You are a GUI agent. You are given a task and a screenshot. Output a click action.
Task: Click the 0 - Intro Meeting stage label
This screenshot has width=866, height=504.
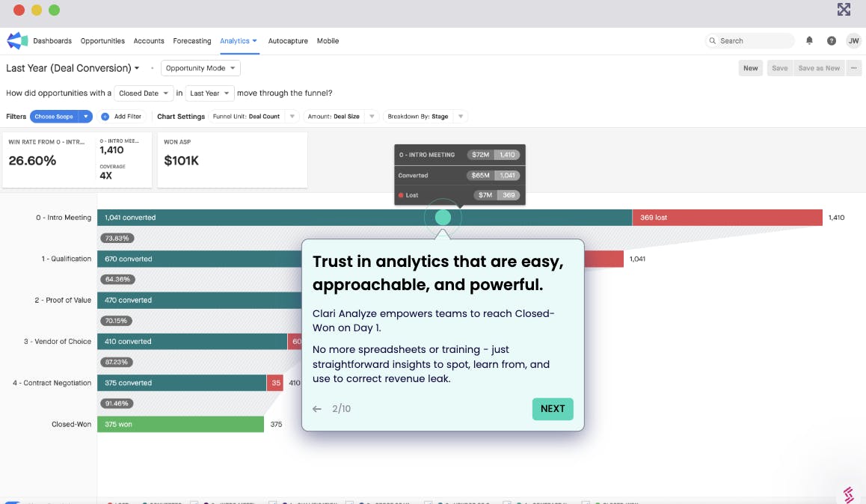coord(64,218)
